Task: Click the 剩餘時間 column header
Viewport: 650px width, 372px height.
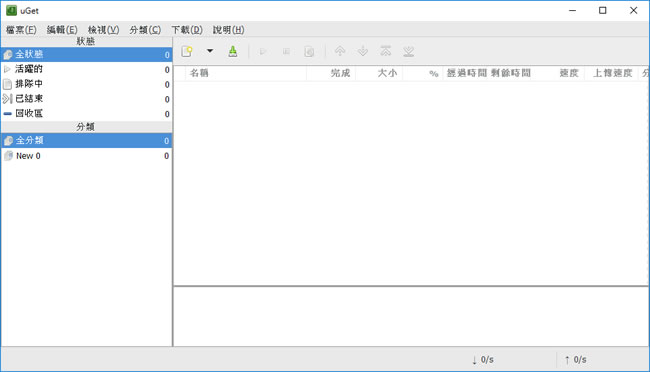Action: click(x=511, y=73)
